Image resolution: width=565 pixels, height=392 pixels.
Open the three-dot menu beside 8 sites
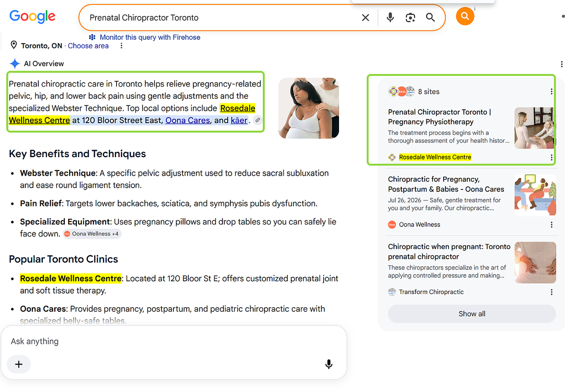tap(551, 91)
